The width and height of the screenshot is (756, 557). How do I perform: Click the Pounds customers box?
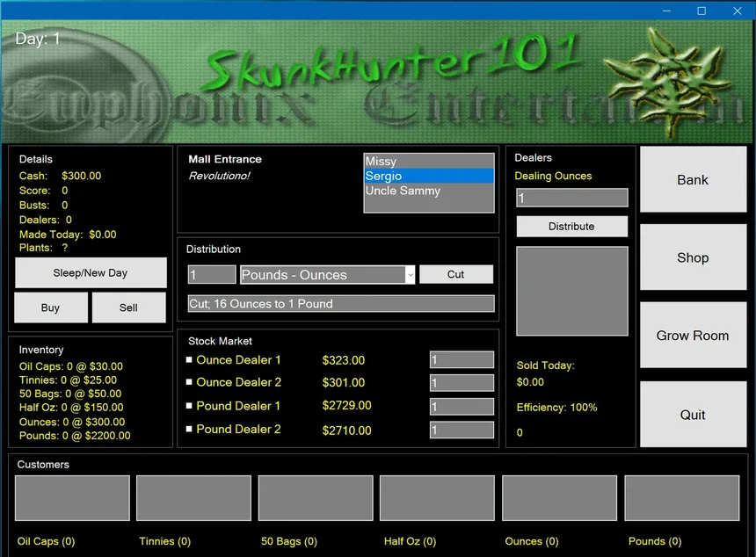(682, 498)
